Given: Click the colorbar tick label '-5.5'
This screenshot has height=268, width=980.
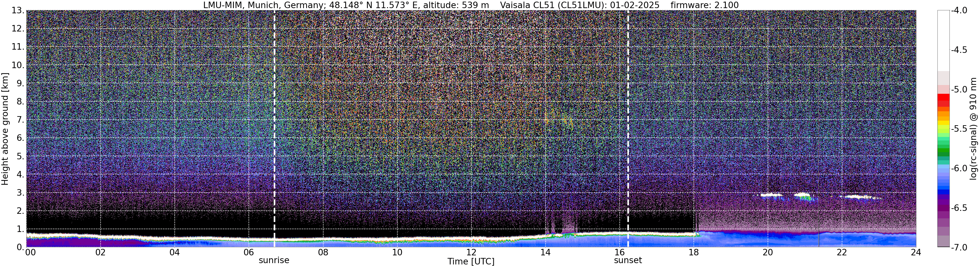Looking at the screenshot, I should 959,129.
